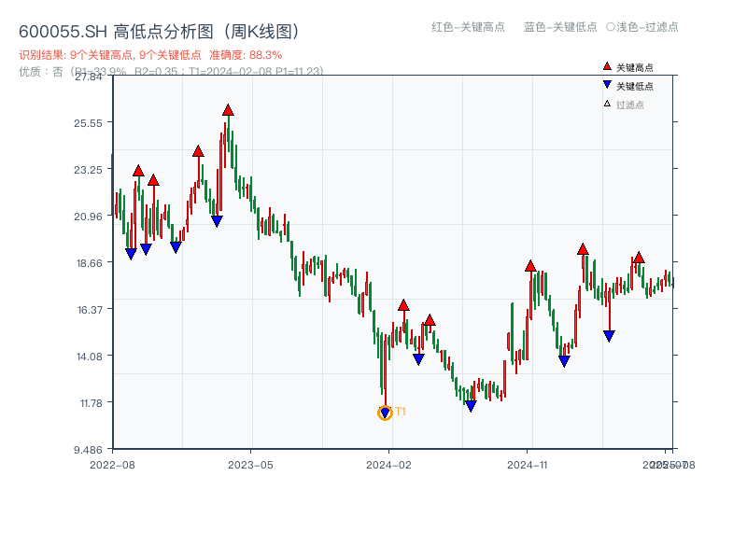This screenshot has height=560, width=747.
Task: Click the 27.84 y-axis label
Action: coord(88,77)
